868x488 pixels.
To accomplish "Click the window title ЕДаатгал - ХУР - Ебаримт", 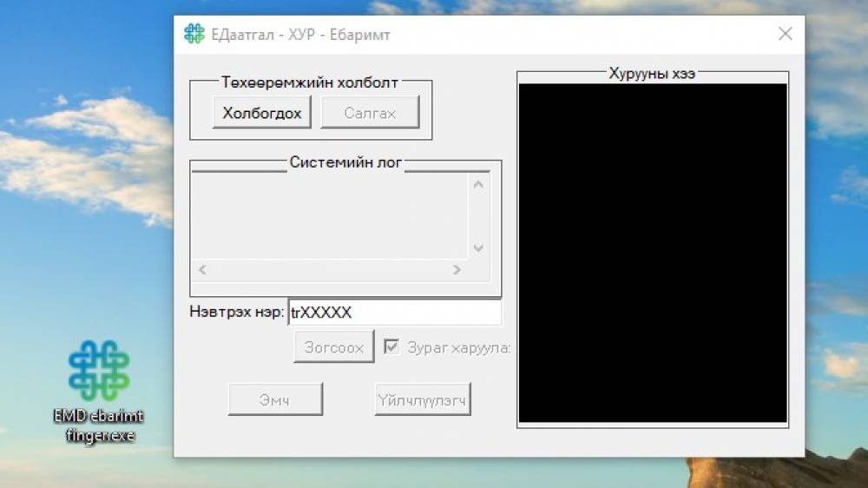I will pos(300,35).
